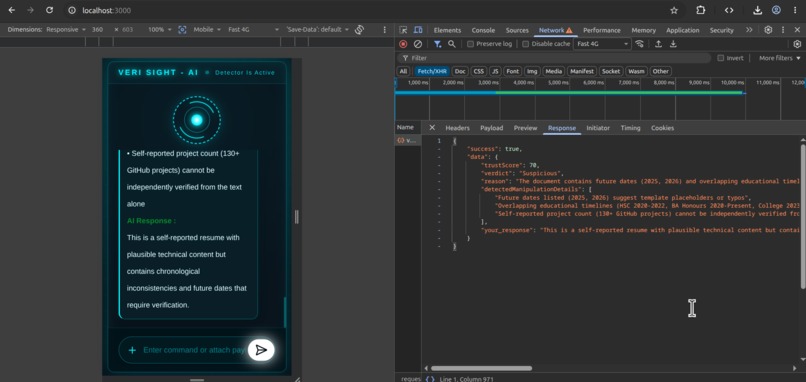Open network search magnifier
Screen dimensions: 806x382
(x=451, y=44)
